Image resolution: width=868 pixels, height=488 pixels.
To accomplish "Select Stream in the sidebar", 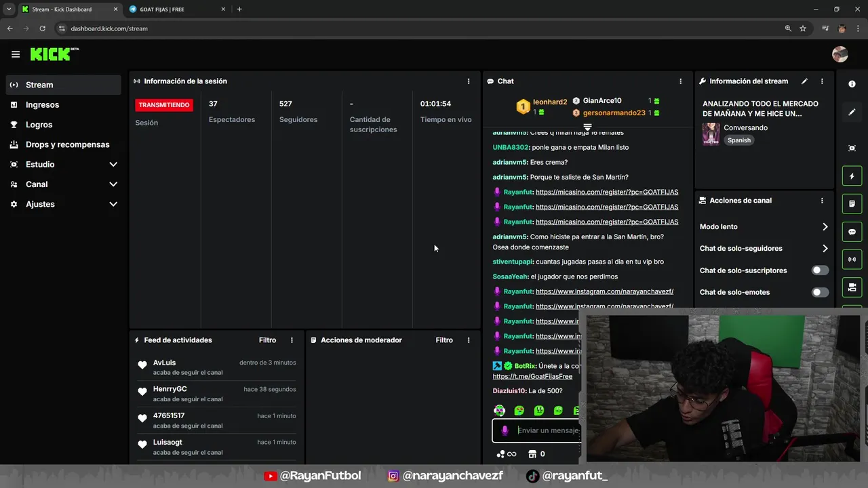I will tap(64, 85).
